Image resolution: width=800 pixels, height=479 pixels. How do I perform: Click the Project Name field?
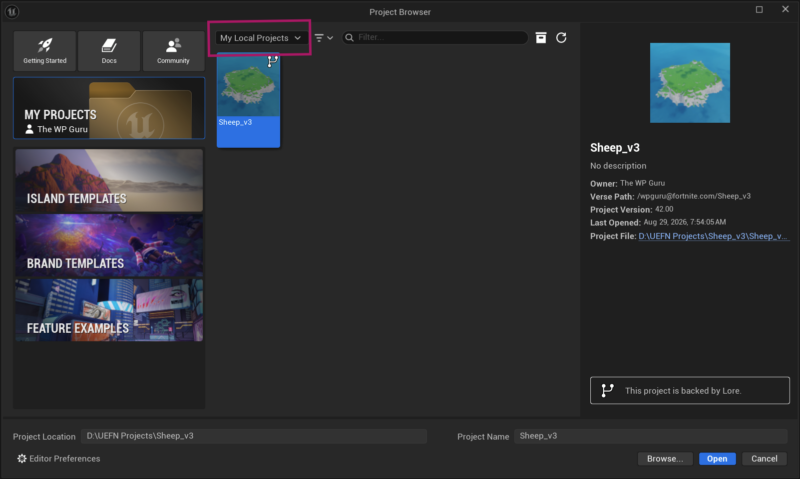click(x=651, y=436)
